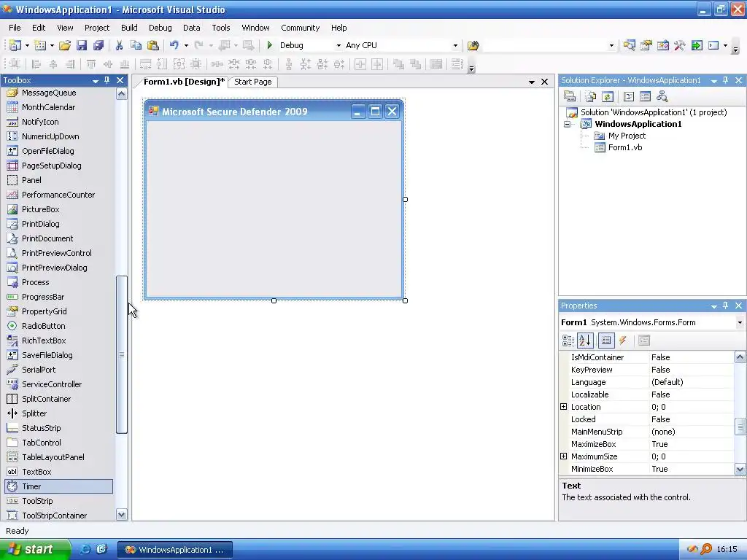Open the Project menu

coord(97,28)
